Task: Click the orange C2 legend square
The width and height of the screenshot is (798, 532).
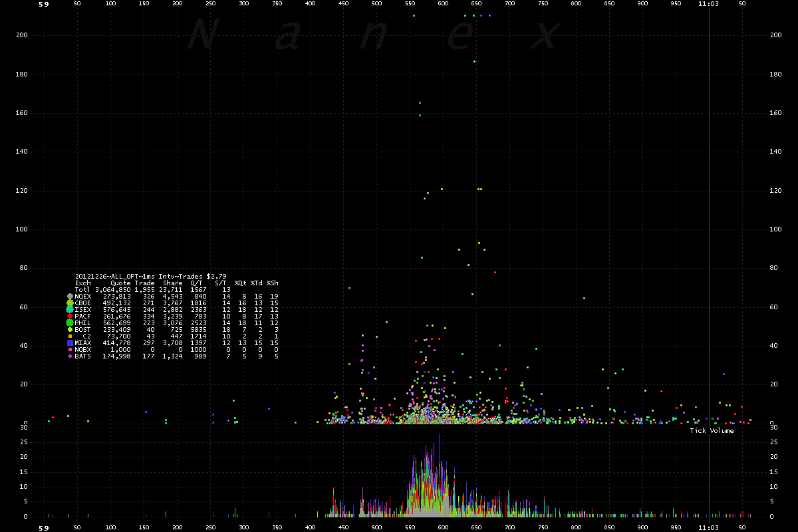Action: click(70, 336)
